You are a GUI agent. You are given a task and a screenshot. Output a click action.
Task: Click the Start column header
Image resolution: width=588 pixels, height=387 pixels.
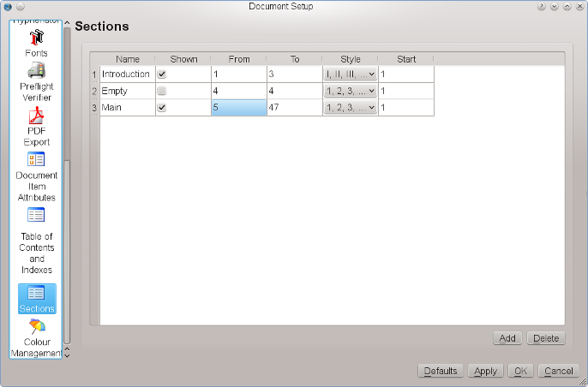coord(406,59)
